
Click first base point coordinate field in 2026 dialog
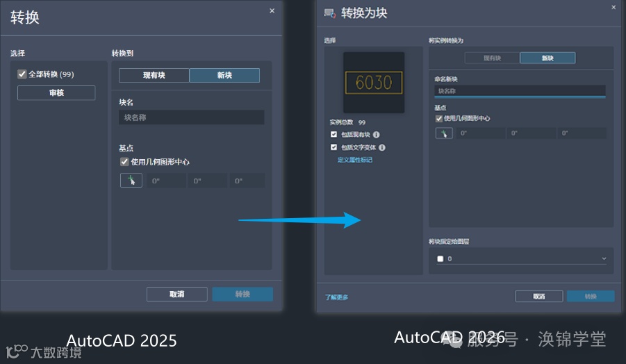pos(481,133)
